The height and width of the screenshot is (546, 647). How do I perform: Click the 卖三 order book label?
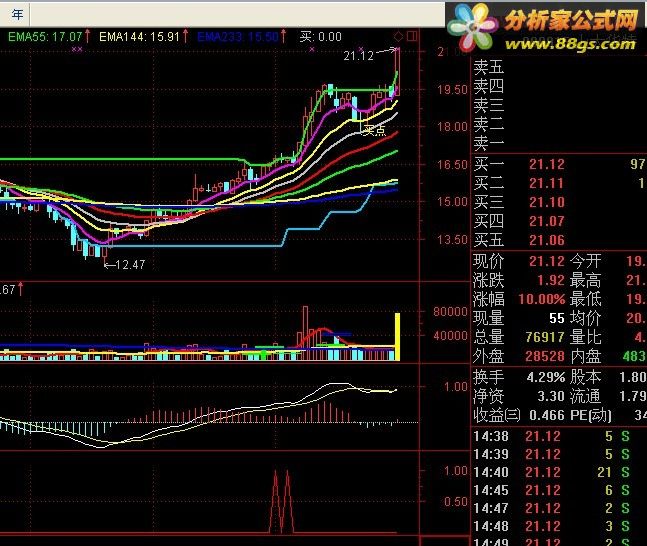(489, 106)
